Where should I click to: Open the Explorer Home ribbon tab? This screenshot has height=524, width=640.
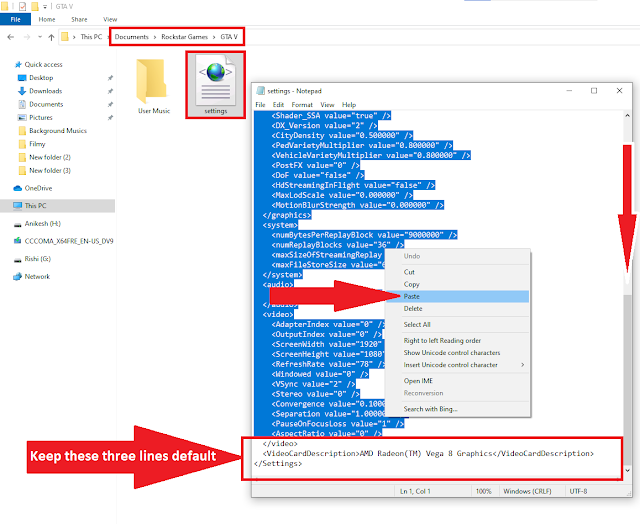point(47,19)
